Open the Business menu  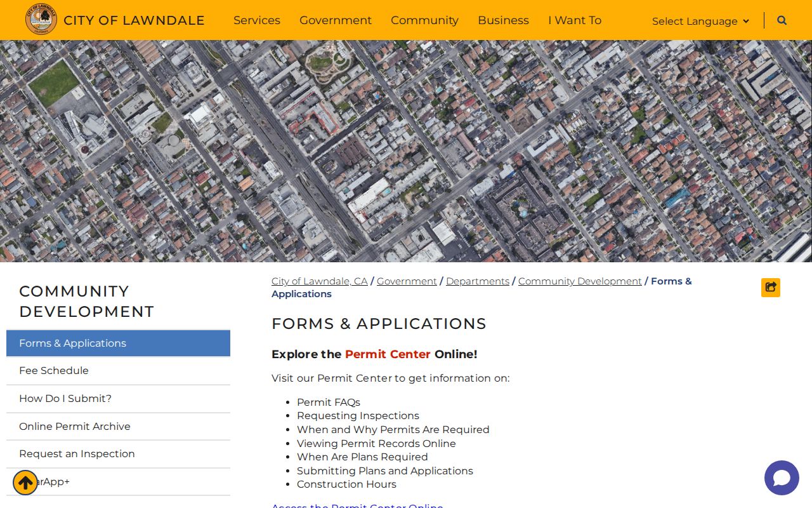[x=503, y=20]
